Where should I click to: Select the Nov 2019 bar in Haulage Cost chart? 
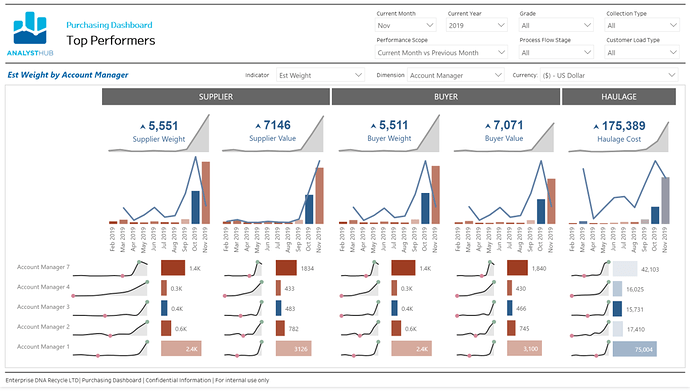665,201
